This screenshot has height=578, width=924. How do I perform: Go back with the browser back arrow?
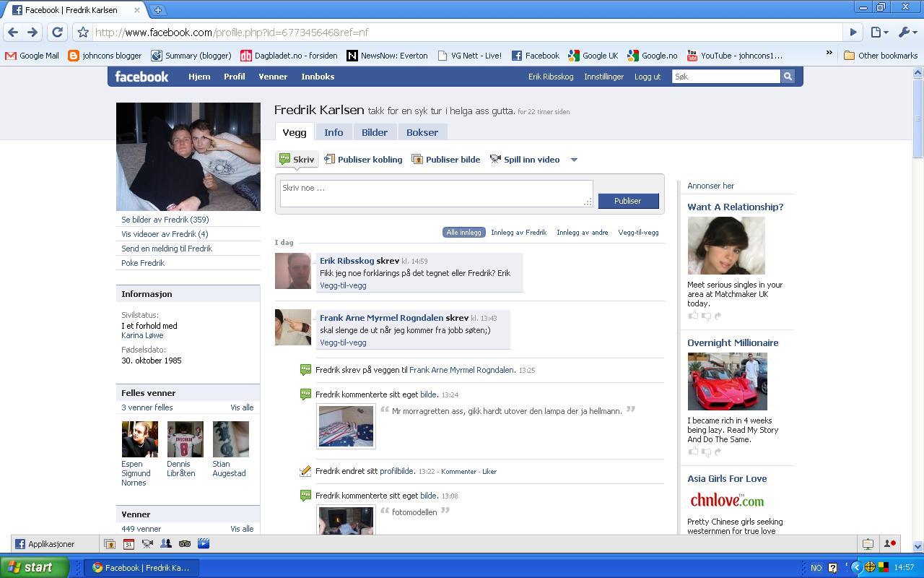click(x=12, y=33)
